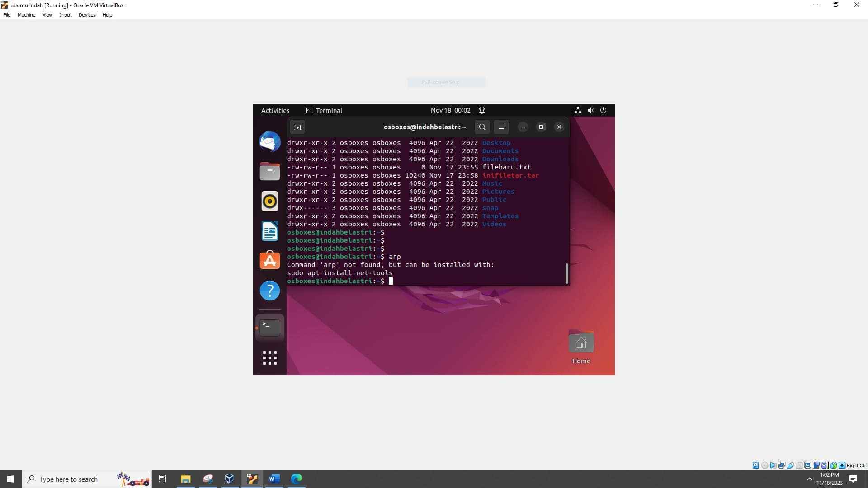The image size is (868, 488).
Task: Select inifiletar.tar in terminal output
Action: pyautogui.click(x=510, y=175)
